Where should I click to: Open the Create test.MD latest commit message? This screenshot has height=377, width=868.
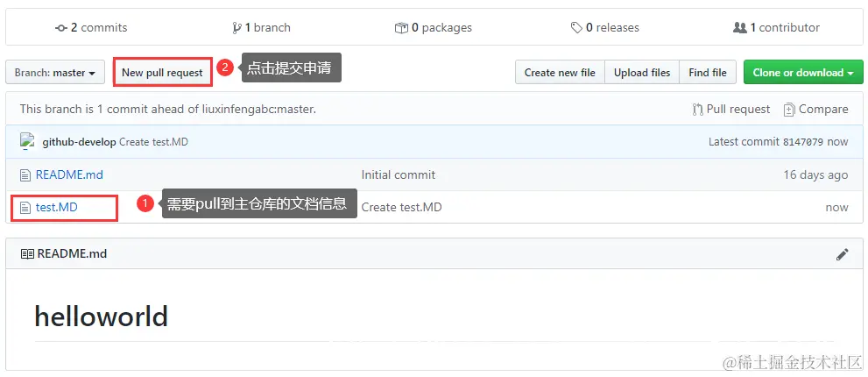coord(153,142)
